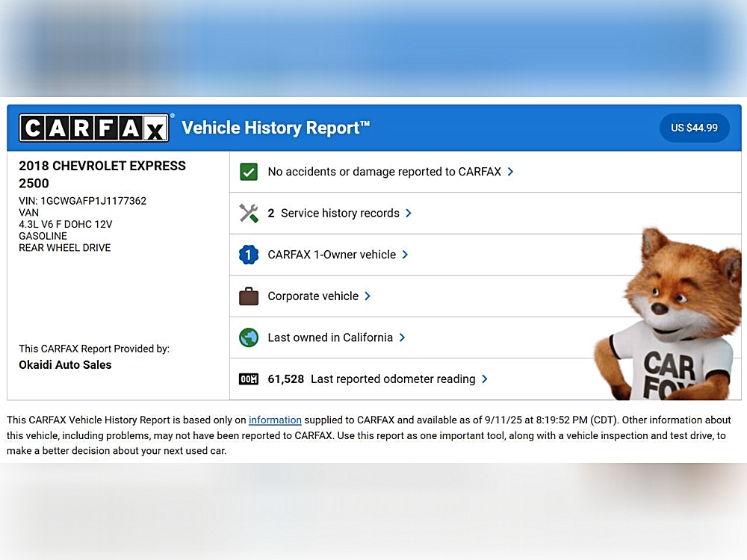This screenshot has width=747, height=560.
Task: Click the VIN number text
Action: click(82, 201)
